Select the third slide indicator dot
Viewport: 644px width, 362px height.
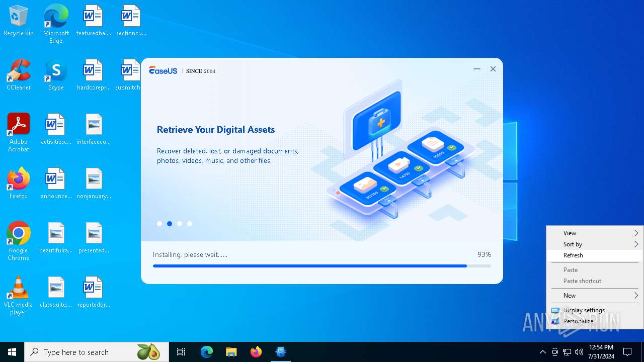[180, 224]
